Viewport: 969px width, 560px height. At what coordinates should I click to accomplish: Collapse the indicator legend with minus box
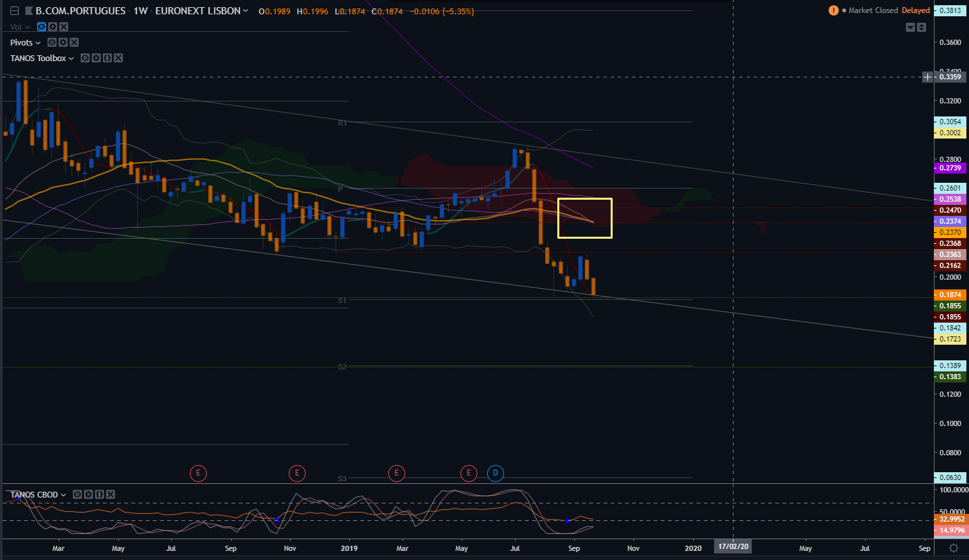[14, 11]
